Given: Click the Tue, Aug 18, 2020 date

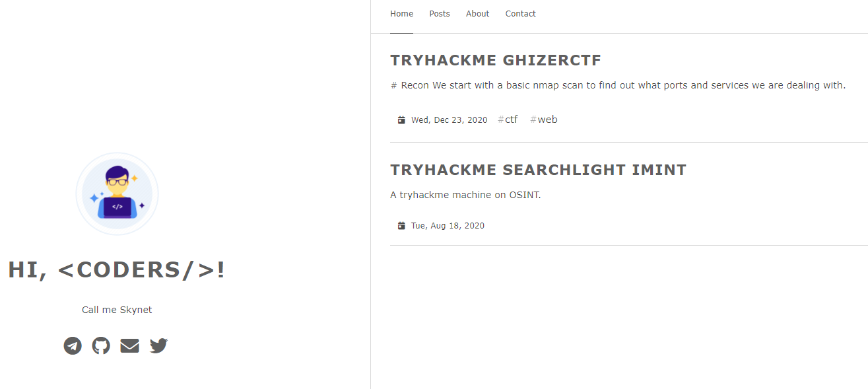Looking at the screenshot, I should (448, 226).
